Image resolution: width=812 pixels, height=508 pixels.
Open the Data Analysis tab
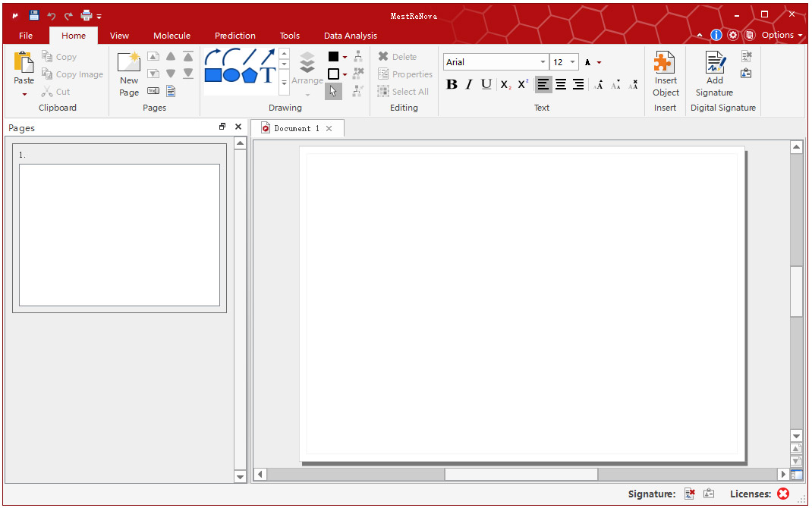click(350, 36)
